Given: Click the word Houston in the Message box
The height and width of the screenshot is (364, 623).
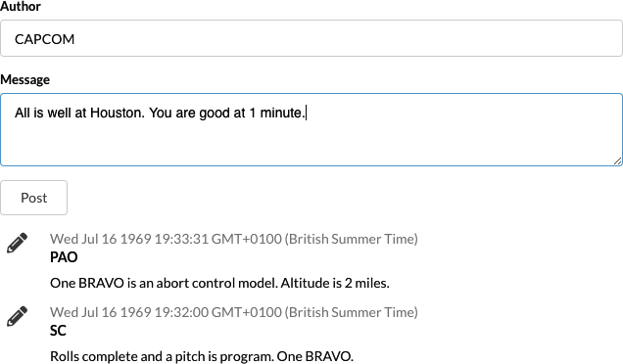Looking at the screenshot, I should click(118, 113).
